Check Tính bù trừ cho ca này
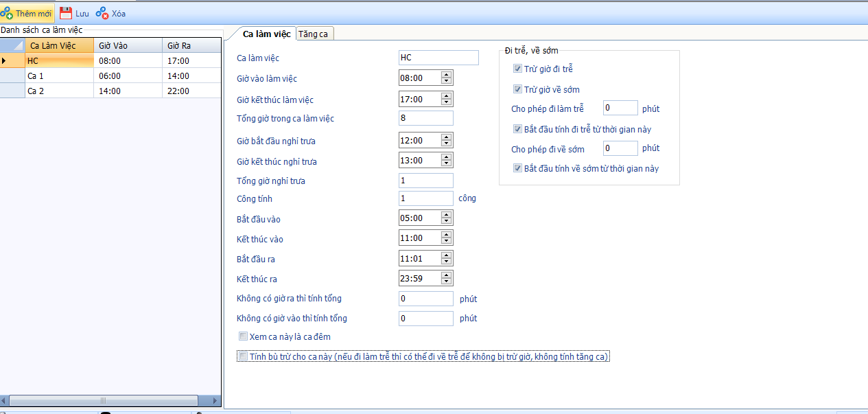Viewport: 868px width, 414px height. 243,356
